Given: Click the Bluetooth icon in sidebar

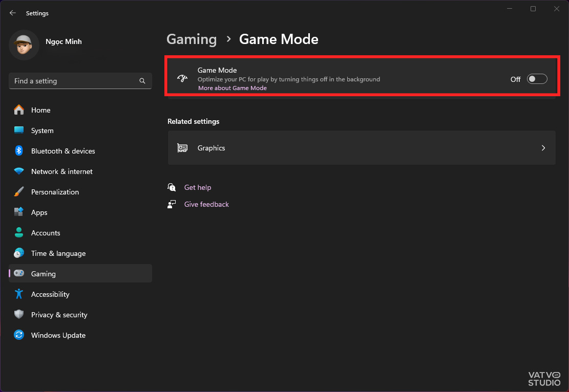Looking at the screenshot, I should point(19,150).
